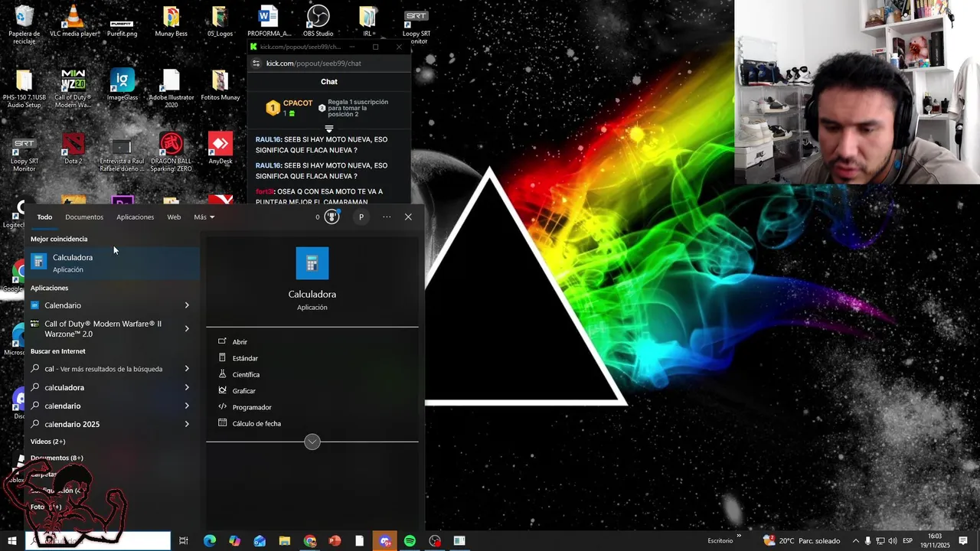Viewport: 980px width, 551px height.
Task: Open Fotitos Munay desktop icon
Action: [x=220, y=86]
